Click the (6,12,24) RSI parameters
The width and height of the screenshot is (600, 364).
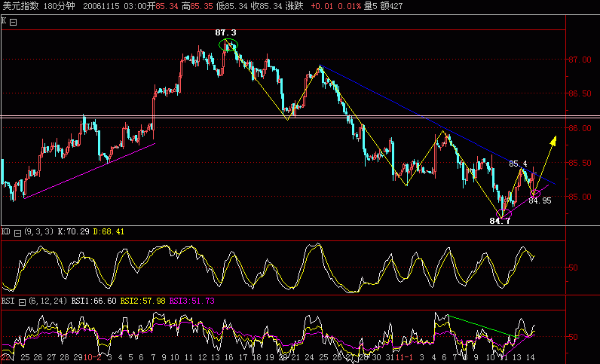coord(47,301)
